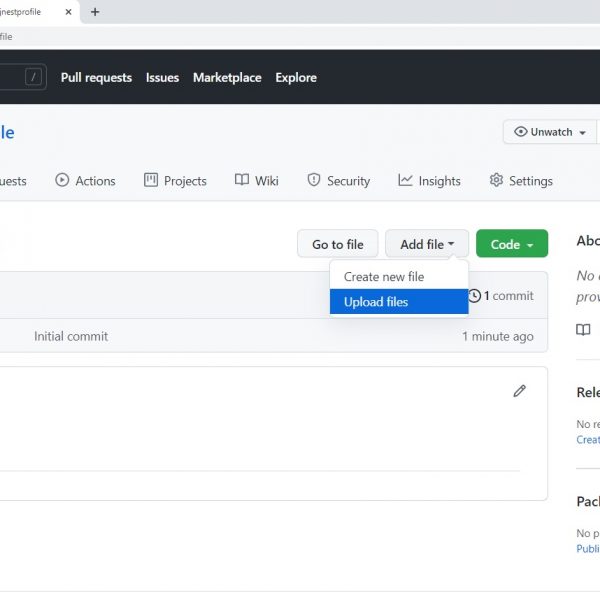This screenshot has width=600, height=600.
Task: Click the pencil edit README icon
Action: (519, 391)
